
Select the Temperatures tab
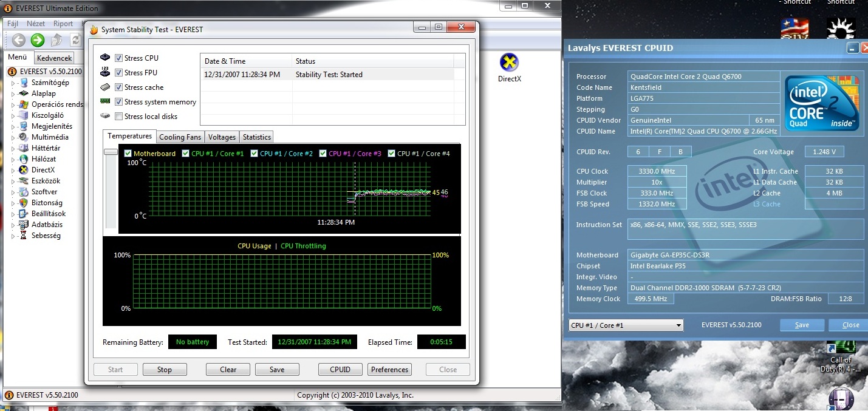click(x=129, y=136)
